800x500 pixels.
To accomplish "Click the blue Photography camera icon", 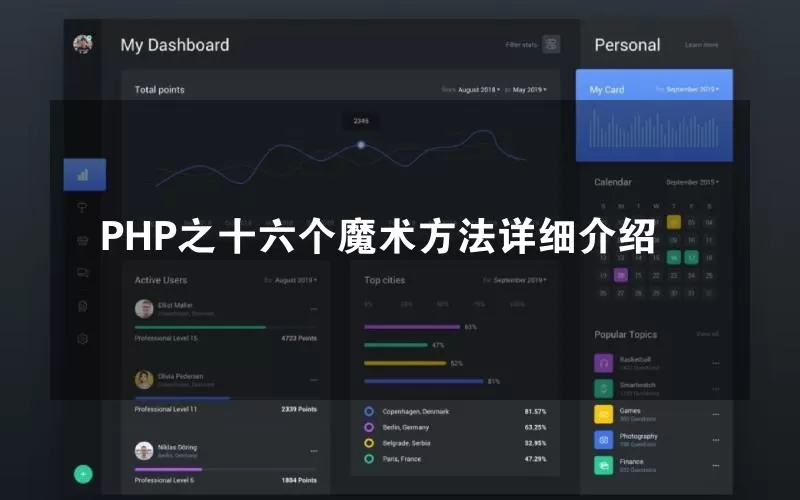I will pos(604,440).
